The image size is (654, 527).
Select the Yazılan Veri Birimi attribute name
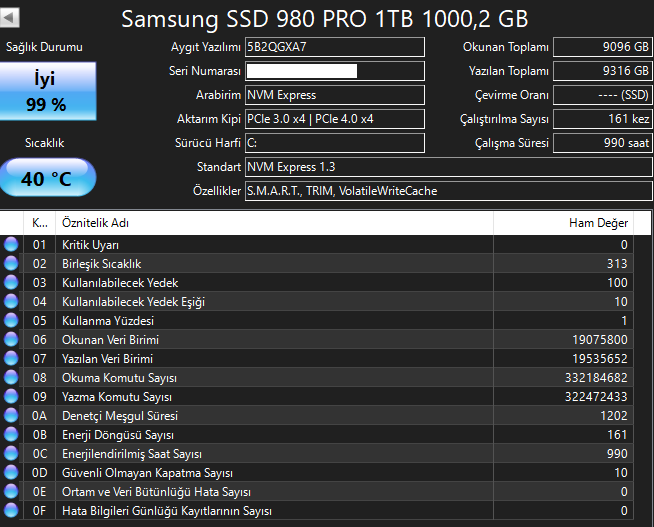108,359
